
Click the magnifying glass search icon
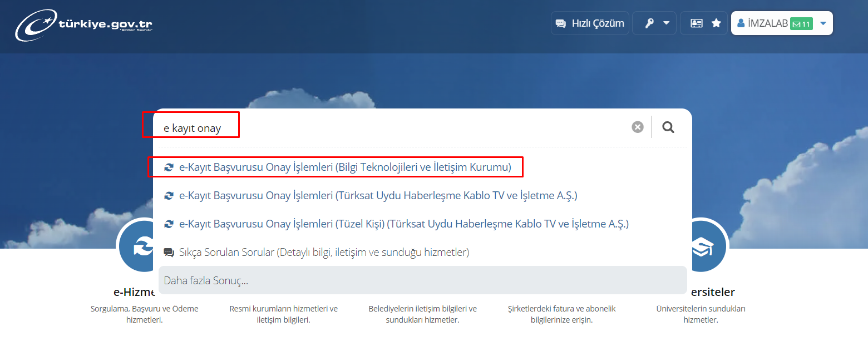click(x=668, y=127)
